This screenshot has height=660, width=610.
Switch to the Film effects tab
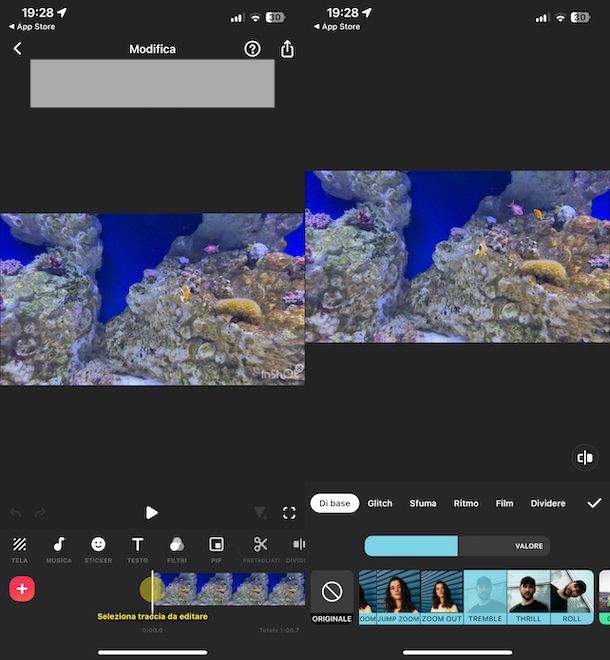(504, 503)
